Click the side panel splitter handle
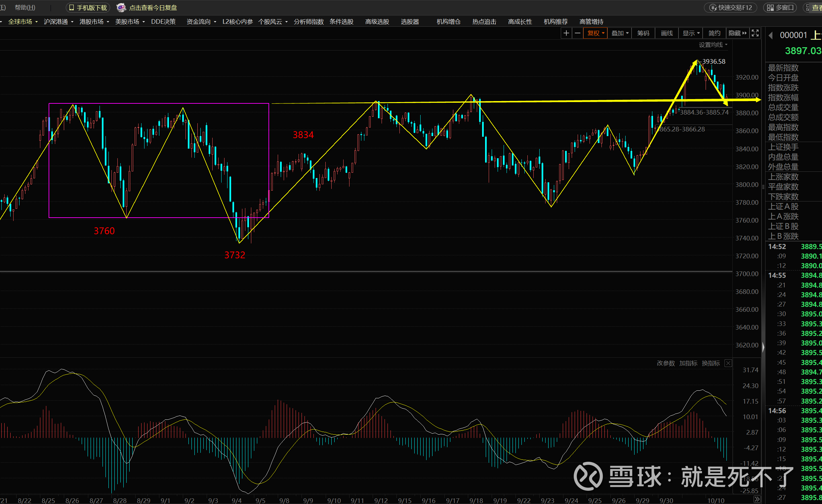Viewport: 822px width, 504px height. [763, 347]
